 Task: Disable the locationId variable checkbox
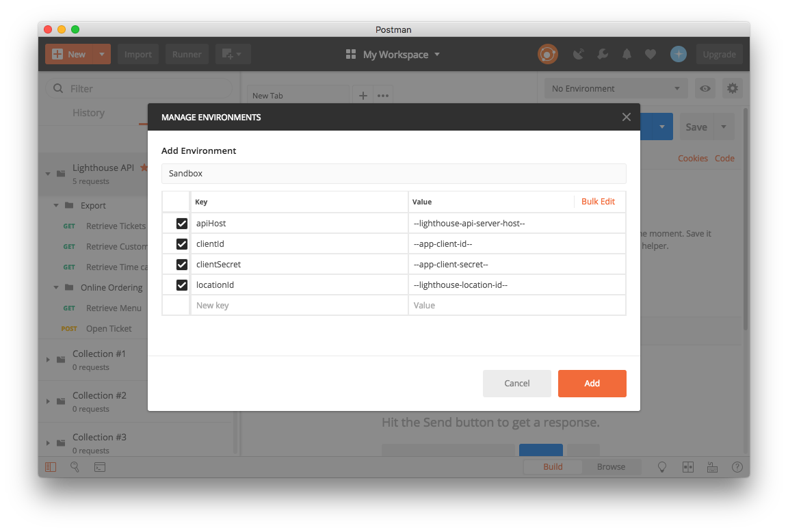click(x=182, y=285)
